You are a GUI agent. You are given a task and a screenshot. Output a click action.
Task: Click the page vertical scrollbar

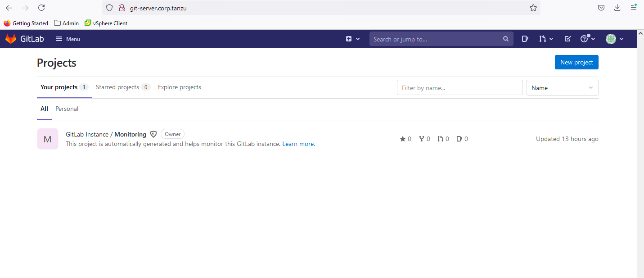[640, 154]
